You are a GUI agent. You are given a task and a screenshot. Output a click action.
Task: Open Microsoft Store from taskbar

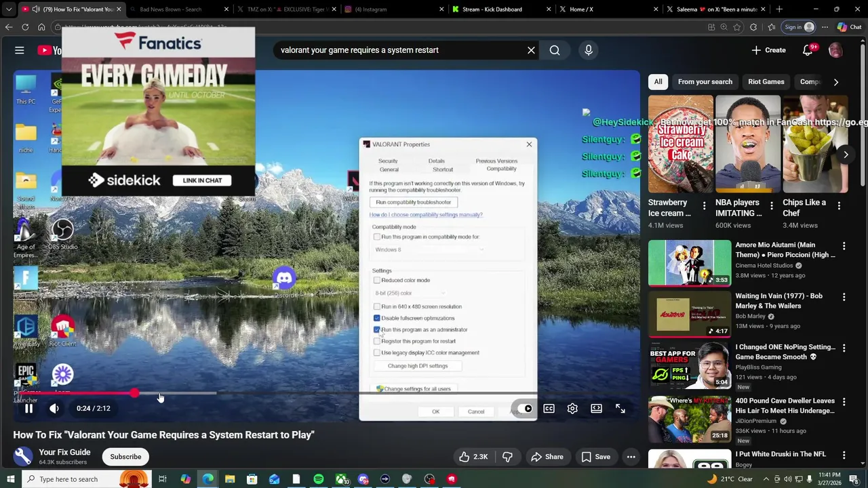[x=252, y=479]
